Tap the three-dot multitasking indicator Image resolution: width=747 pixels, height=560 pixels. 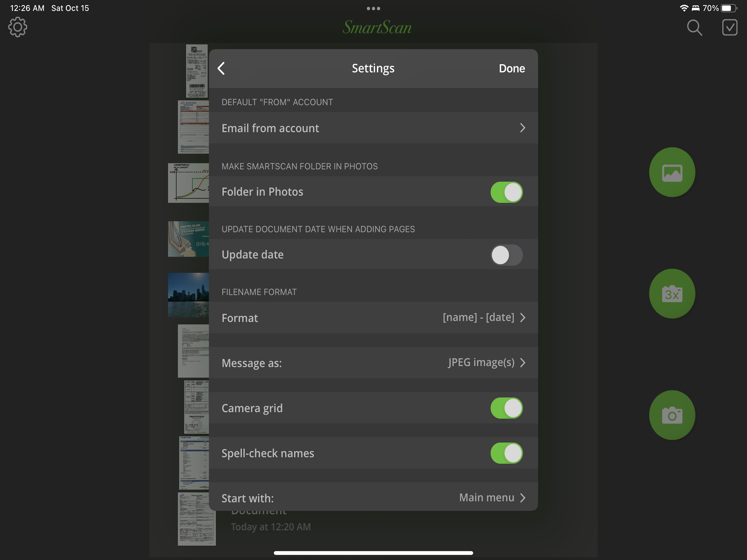[373, 8]
